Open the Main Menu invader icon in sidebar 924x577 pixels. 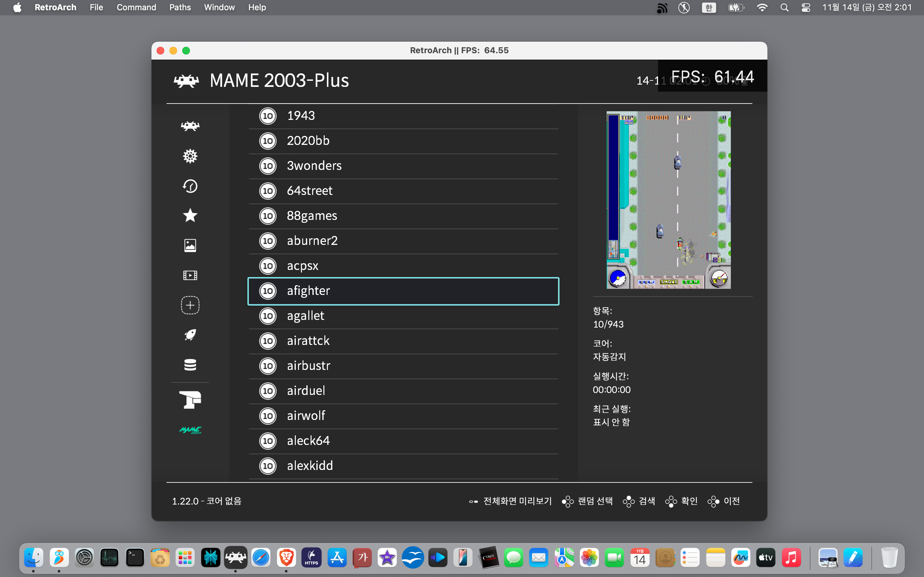pyautogui.click(x=190, y=126)
